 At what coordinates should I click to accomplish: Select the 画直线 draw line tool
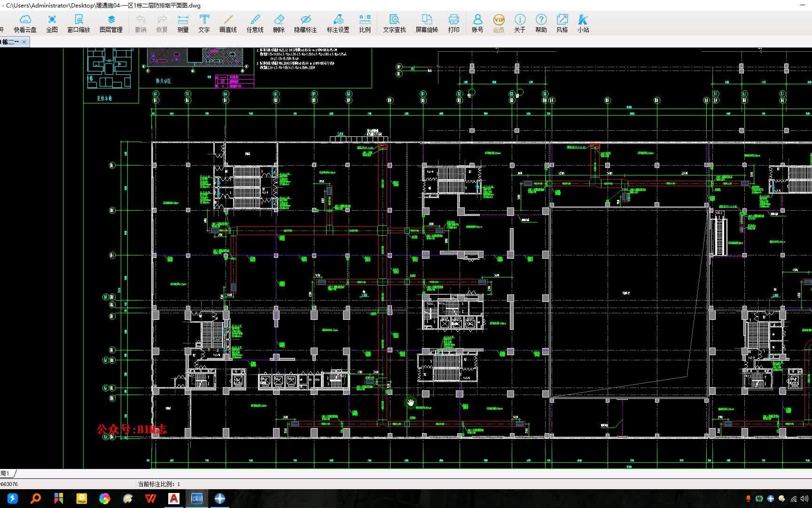[x=228, y=23]
